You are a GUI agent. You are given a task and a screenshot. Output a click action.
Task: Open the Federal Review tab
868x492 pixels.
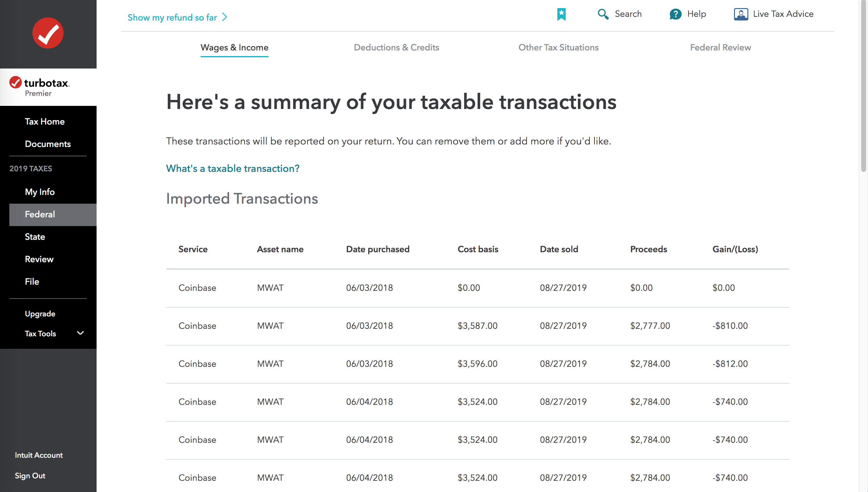[720, 48]
